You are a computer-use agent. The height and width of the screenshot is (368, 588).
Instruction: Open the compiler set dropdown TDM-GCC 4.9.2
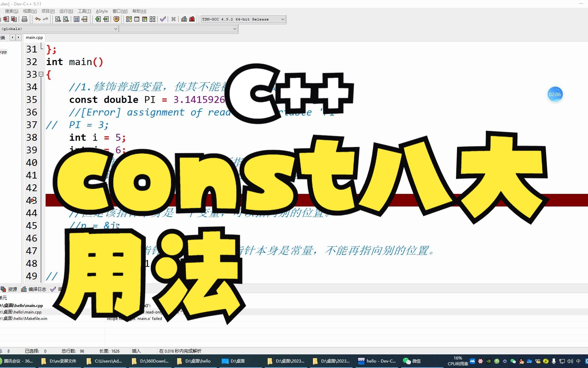point(243,19)
